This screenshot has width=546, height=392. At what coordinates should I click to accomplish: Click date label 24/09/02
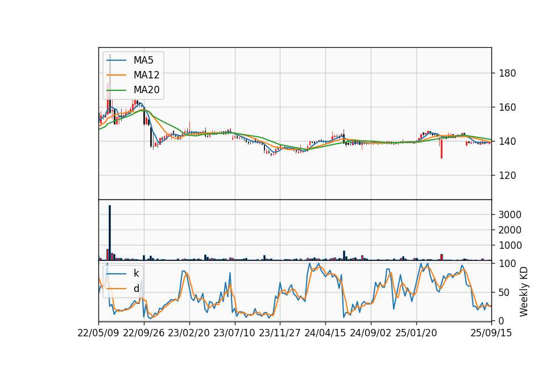370,333
